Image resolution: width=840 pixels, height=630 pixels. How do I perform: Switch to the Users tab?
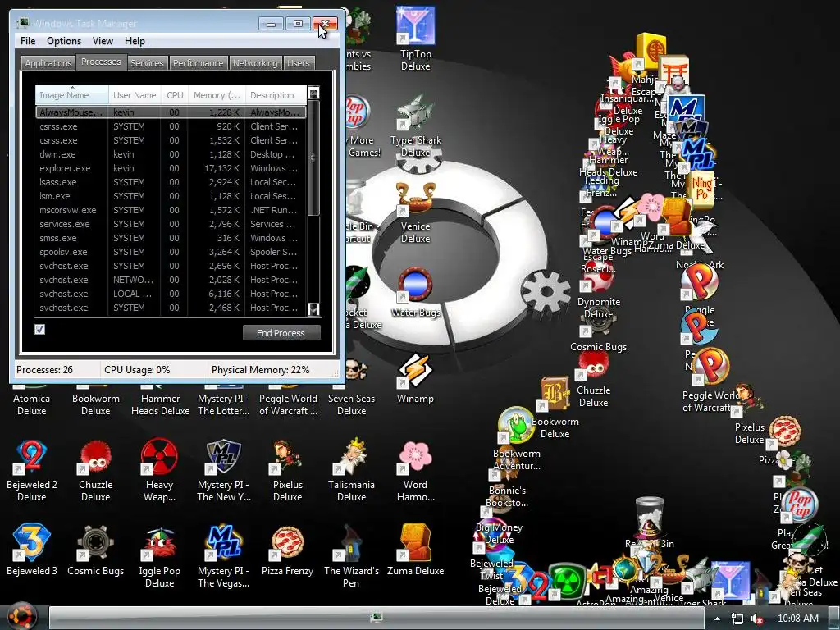[299, 62]
